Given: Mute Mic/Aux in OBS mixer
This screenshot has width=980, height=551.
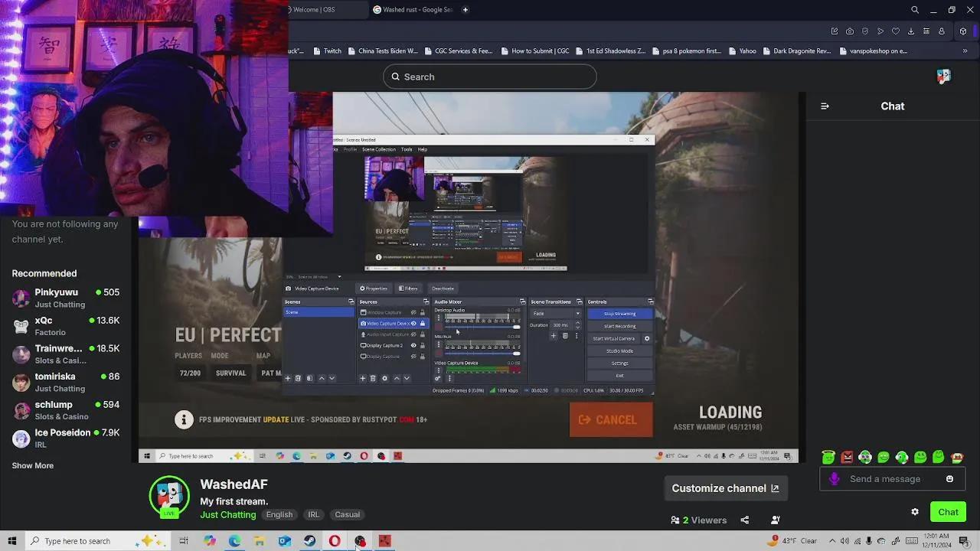Looking at the screenshot, I should point(439,354).
